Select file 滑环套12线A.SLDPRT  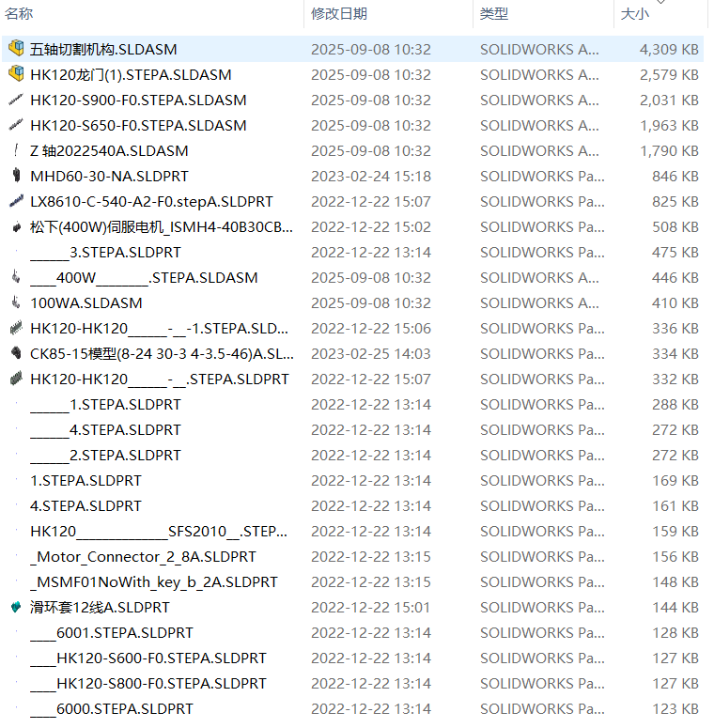coord(100,607)
